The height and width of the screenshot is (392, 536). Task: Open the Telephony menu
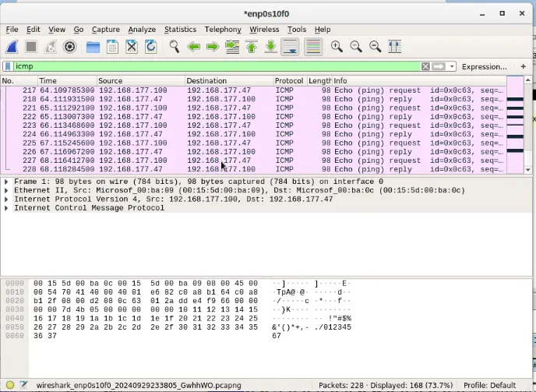point(223,30)
